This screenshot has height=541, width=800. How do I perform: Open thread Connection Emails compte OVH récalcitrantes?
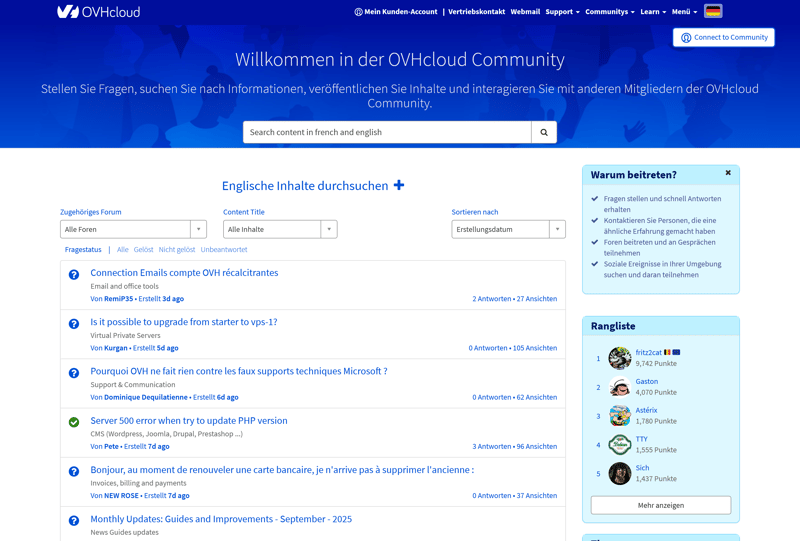184,273
